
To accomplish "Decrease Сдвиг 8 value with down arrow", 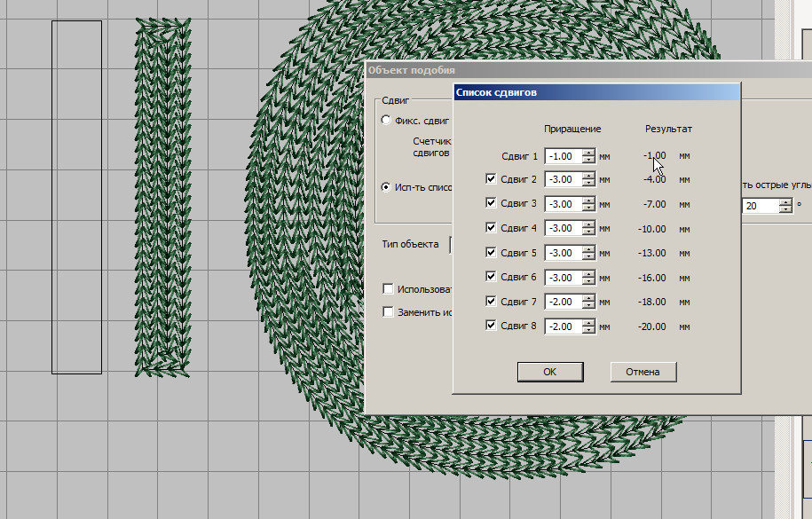I will pyautogui.click(x=589, y=330).
